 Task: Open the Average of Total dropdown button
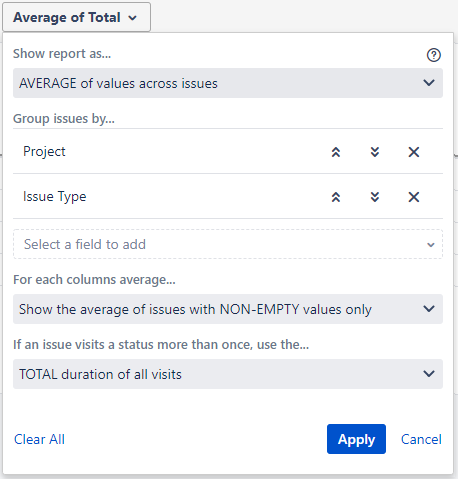(x=76, y=17)
